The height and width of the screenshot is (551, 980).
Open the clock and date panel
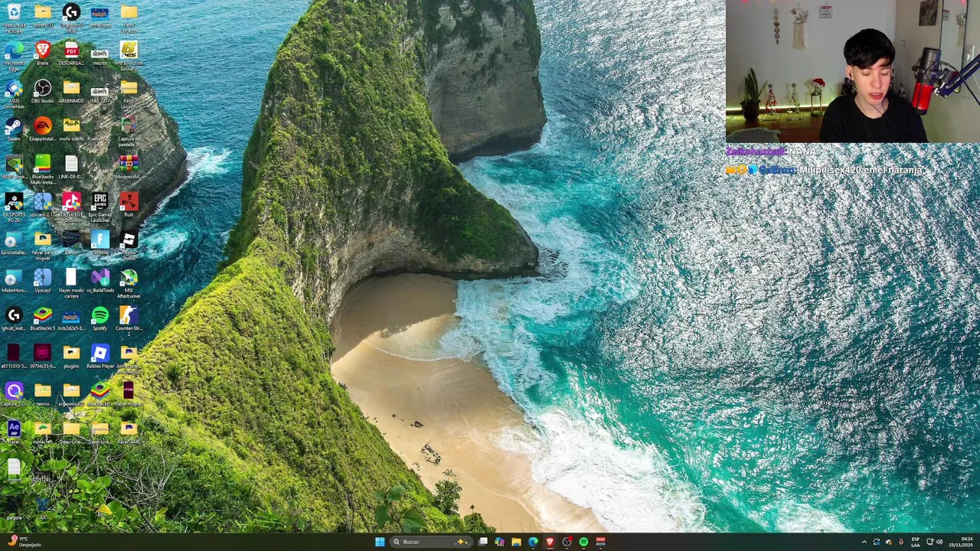961,542
